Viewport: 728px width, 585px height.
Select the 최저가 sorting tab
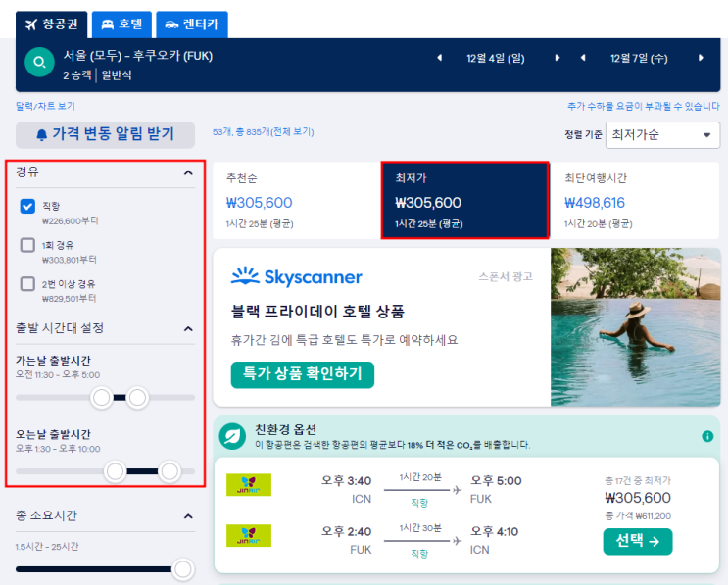[465, 201]
